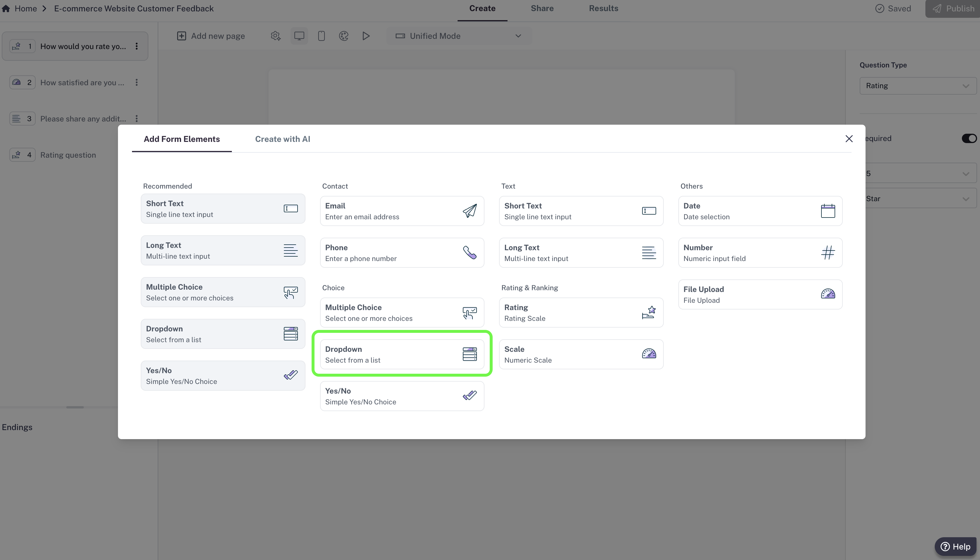
Task: Toggle the Required switch
Action: click(968, 138)
